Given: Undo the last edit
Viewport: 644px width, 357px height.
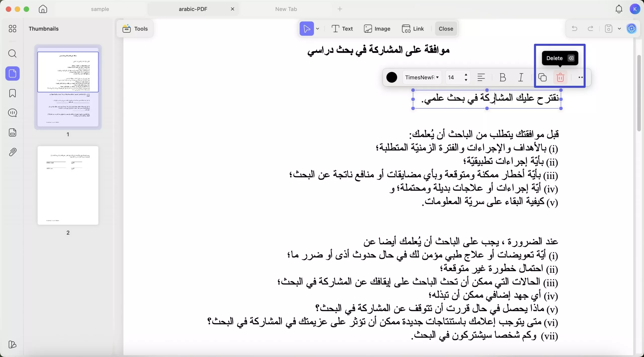Looking at the screenshot, I should (x=575, y=28).
